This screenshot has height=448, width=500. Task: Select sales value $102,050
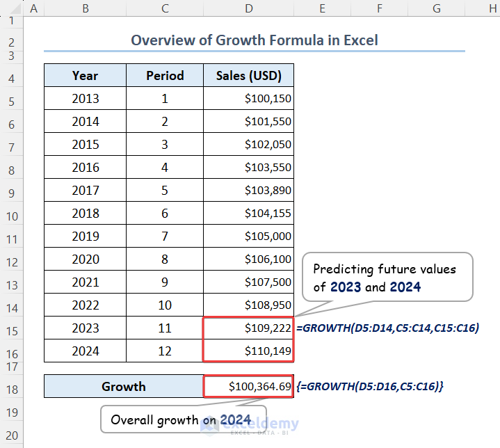249,144
